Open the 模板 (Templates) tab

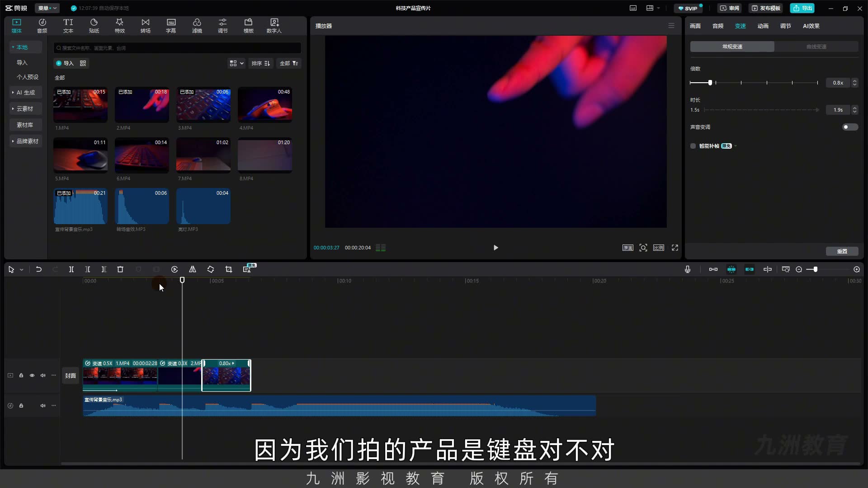(249, 26)
